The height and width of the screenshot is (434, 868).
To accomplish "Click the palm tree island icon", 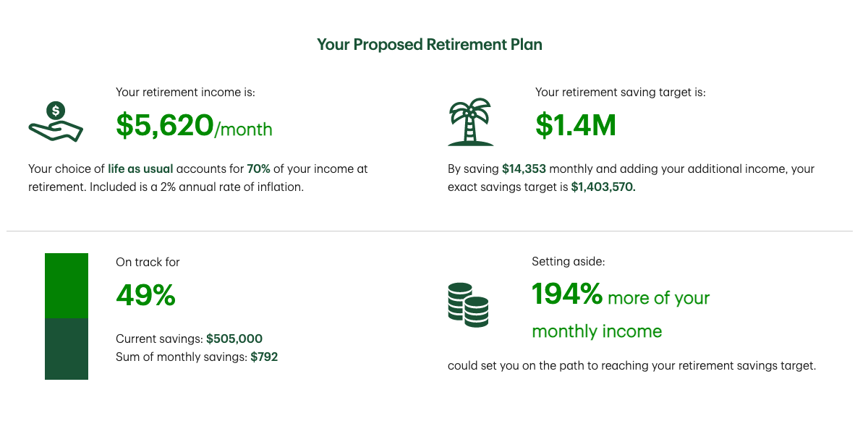I will coord(470,124).
